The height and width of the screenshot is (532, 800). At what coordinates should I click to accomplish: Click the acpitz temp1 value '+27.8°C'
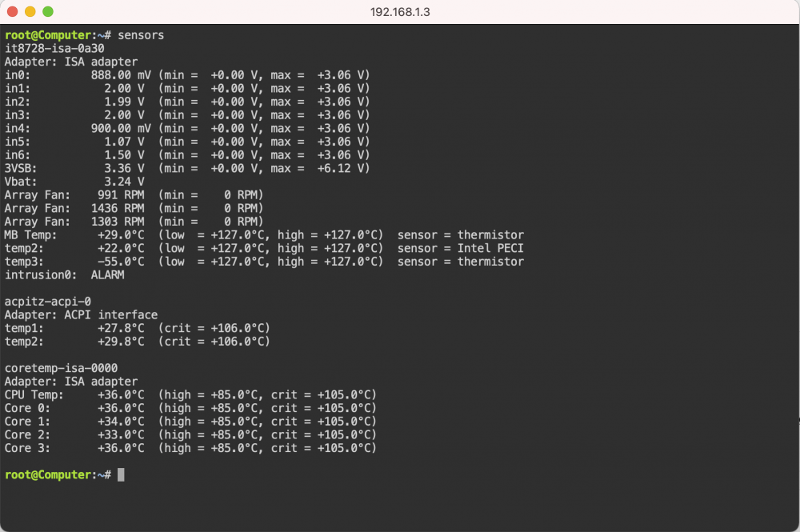click(x=121, y=328)
